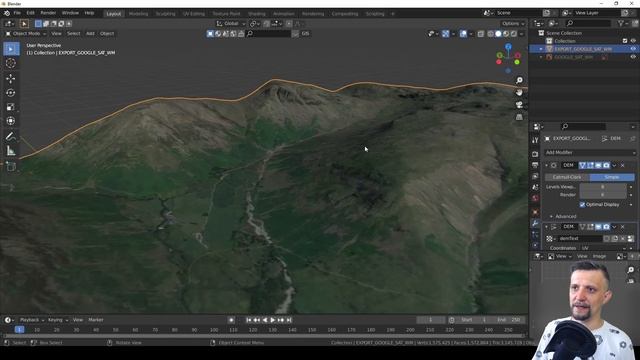Screen dimensions: 640x360
Task: Open the Object Mode dropdown
Action: pos(26,33)
